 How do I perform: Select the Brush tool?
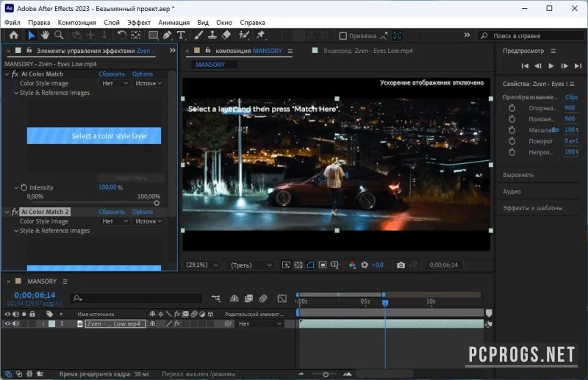198,35
